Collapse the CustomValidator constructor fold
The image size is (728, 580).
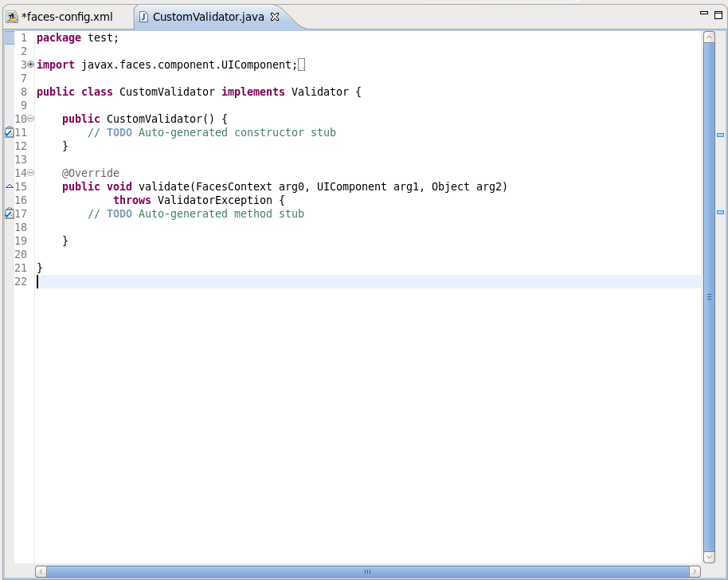[30, 119]
